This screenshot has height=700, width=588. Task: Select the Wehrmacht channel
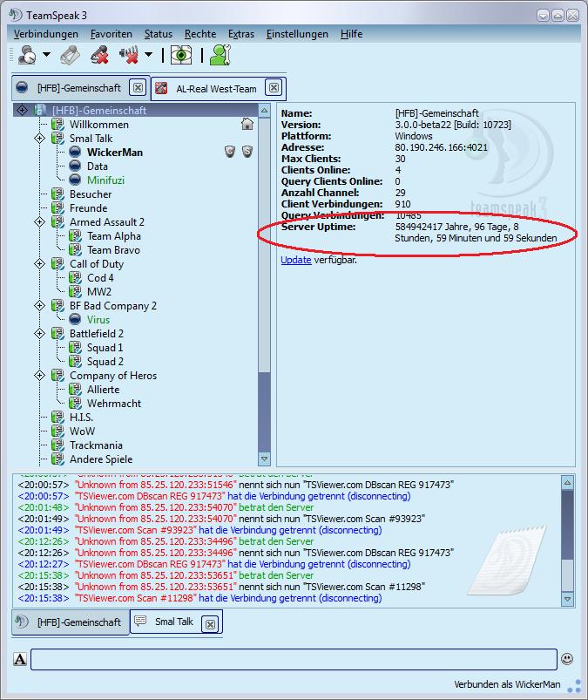[114, 403]
